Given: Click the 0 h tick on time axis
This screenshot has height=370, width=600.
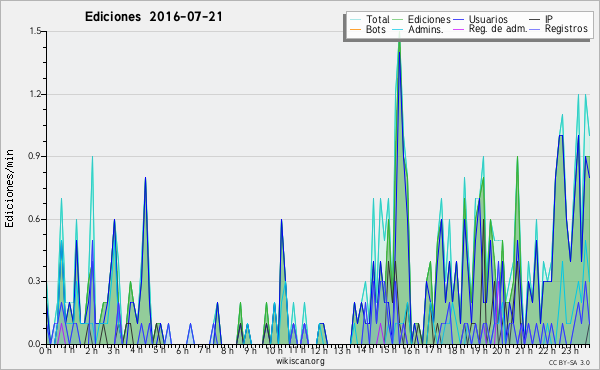Looking at the screenshot, I should [46, 350].
